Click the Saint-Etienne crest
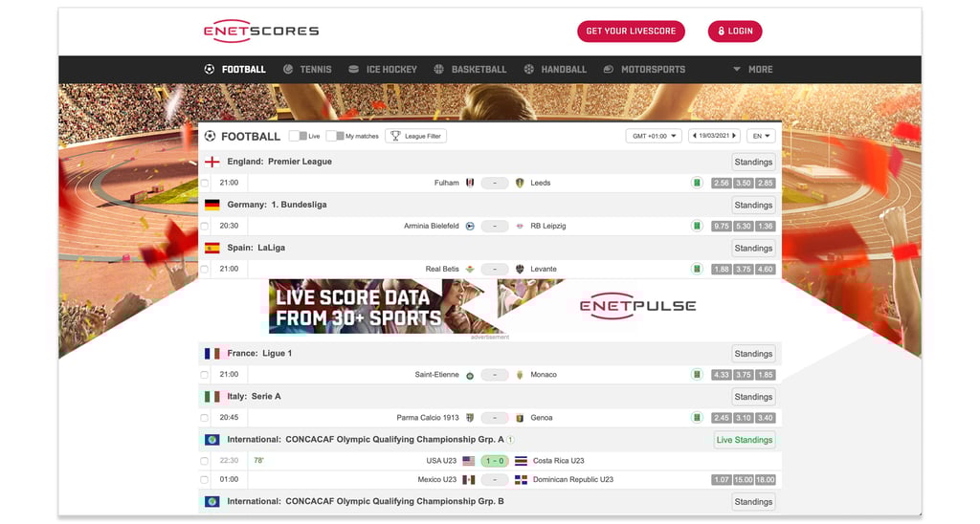980x524 pixels. (469, 376)
